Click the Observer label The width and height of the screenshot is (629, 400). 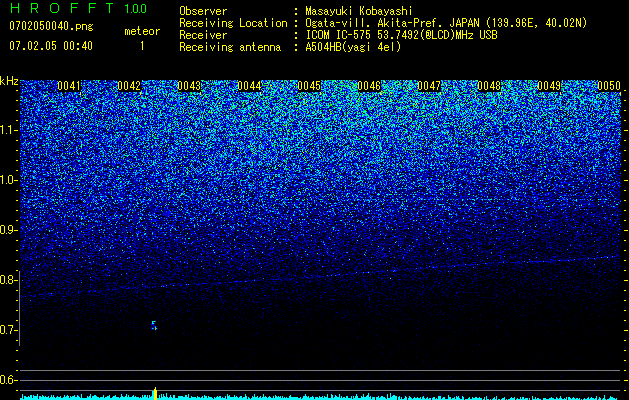pos(203,11)
